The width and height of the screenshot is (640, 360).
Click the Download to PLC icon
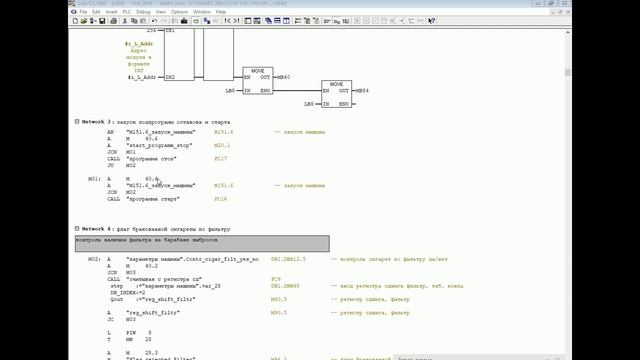[184, 21]
